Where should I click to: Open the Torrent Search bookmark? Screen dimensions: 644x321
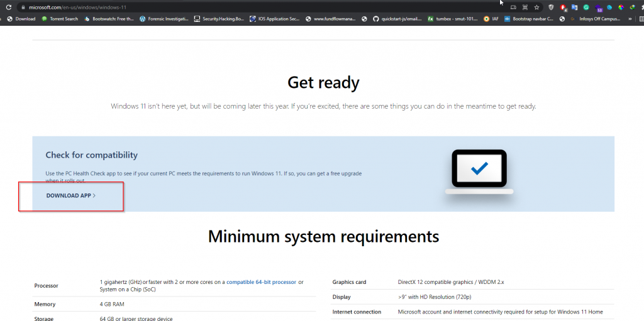[x=60, y=19]
